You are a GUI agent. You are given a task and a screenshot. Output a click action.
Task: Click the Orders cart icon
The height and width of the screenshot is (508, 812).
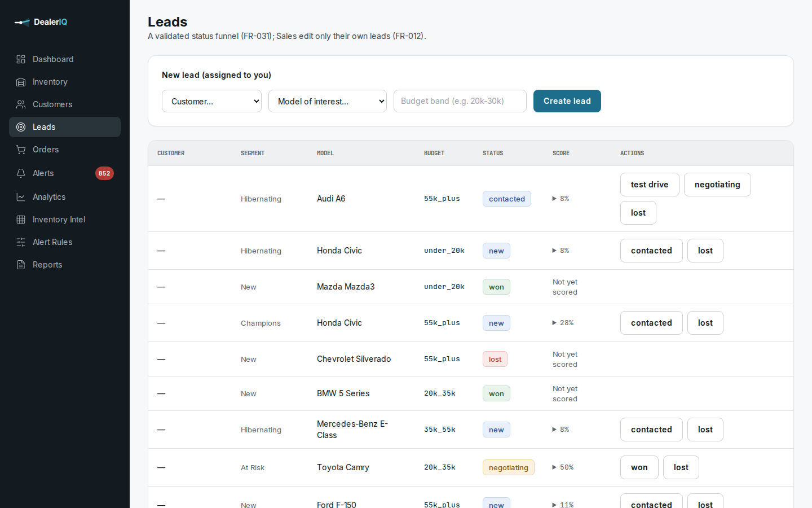(21, 150)
